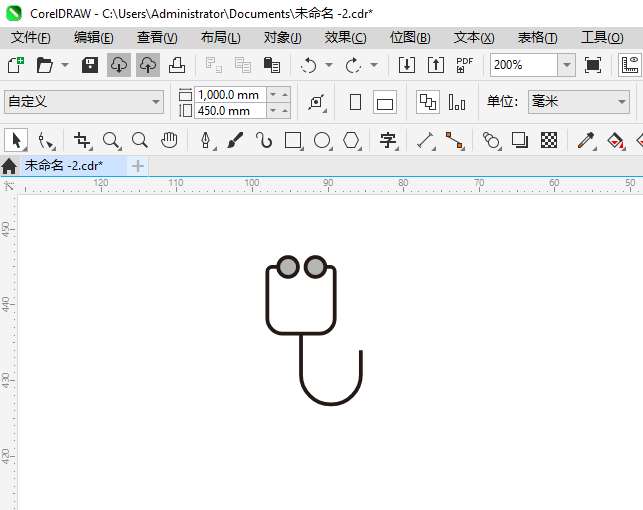Select the Interactive Fill bucket tool
The image size is (643, 510).
coord(615,140)
